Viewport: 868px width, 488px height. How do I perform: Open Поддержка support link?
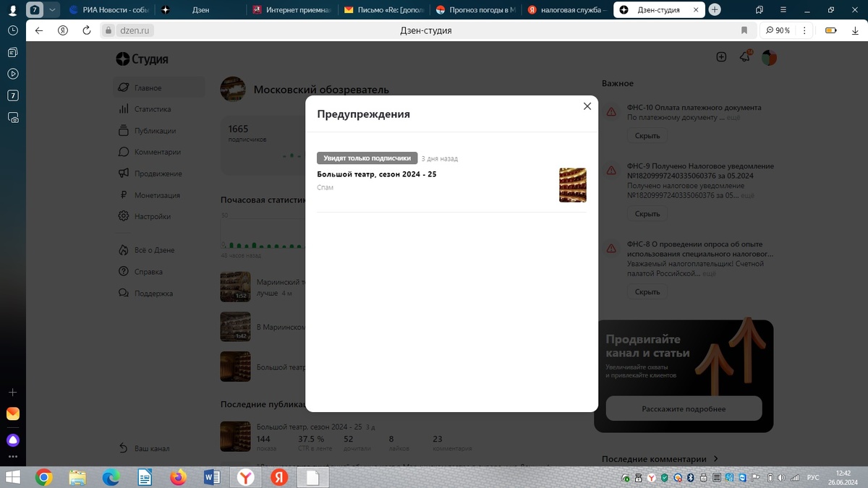tap(153, 294)
